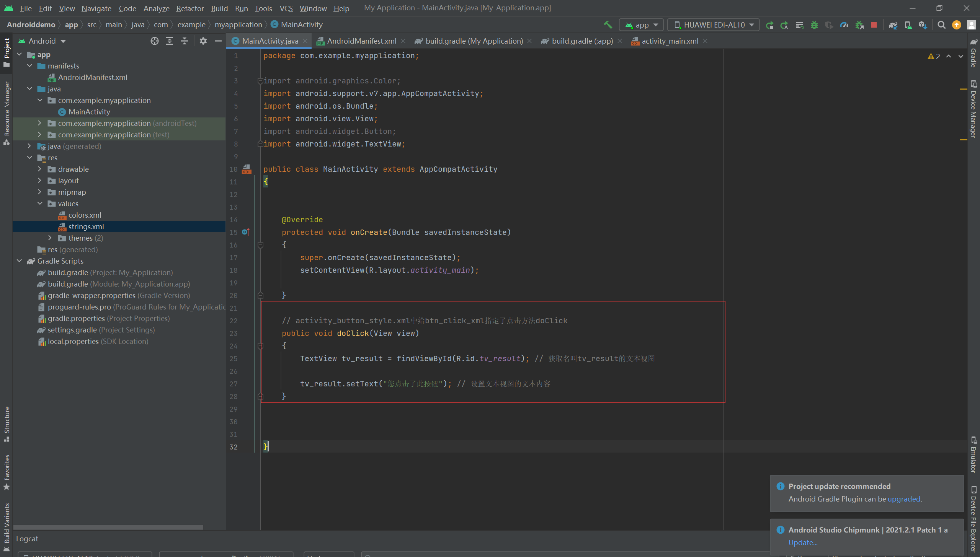Select colors.xml in the project tree

click(x=85, y=215)
